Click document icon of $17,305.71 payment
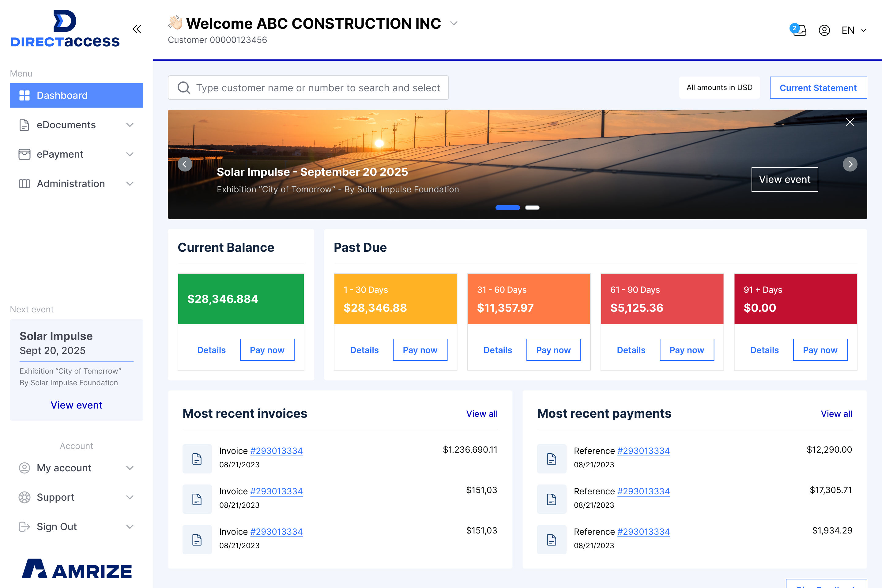 tap(552, 499)
